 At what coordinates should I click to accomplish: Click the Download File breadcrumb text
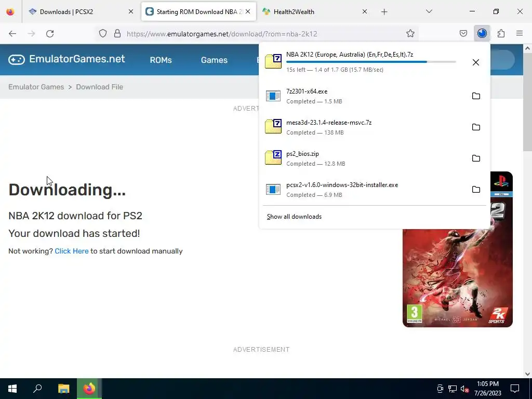coord(99,87)
